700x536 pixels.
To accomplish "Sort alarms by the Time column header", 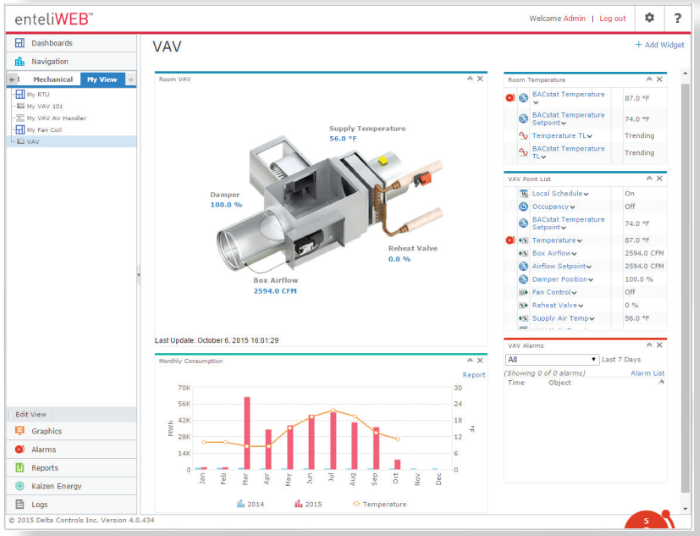I will (516, 382).
